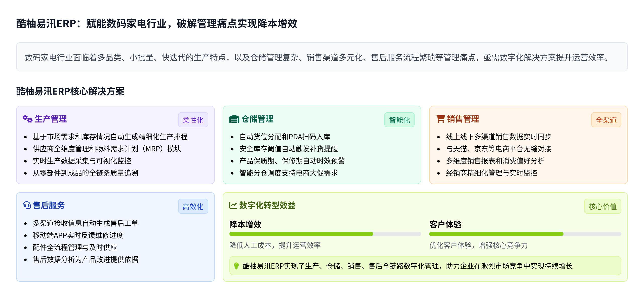The height and width of the screenshot is (288, 644).
Task: Click the gears icon beside 生产管理
Action: pyautogui.click(x=27, y=119)
